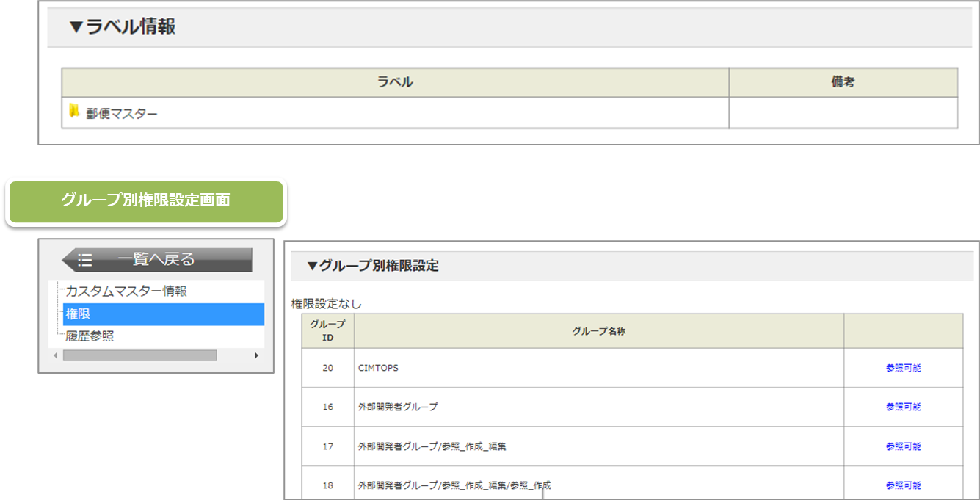Click the ラベル column header
Screen dimensions: 980x500
coord(395,82)
